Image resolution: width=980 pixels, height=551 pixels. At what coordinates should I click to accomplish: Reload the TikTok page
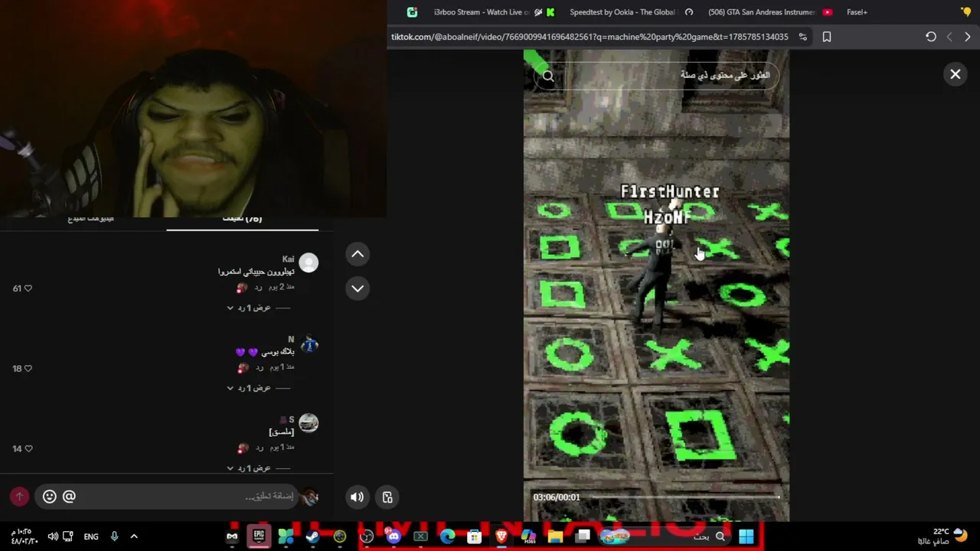931,37
